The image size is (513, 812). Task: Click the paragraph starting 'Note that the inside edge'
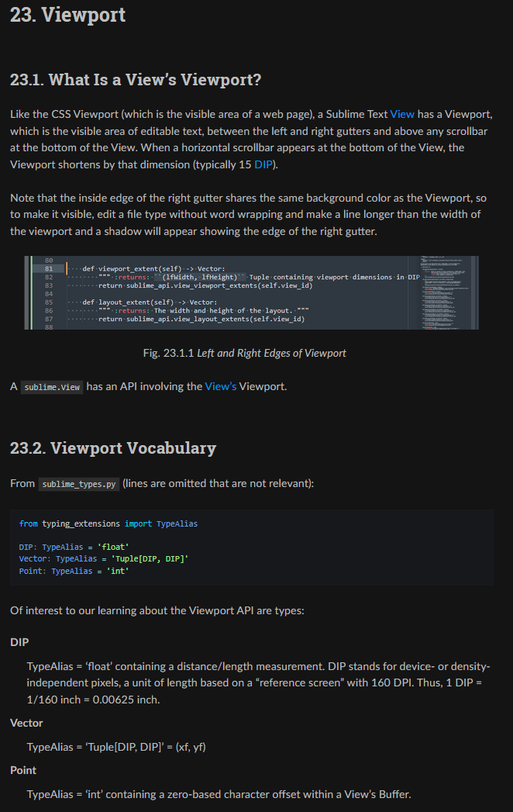click(x=249, y=215)
